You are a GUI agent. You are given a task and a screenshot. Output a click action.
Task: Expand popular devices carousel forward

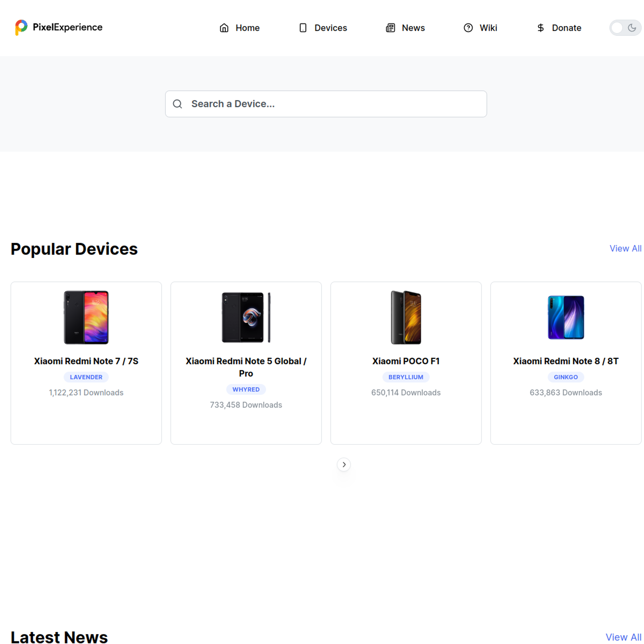coord(344,465)
